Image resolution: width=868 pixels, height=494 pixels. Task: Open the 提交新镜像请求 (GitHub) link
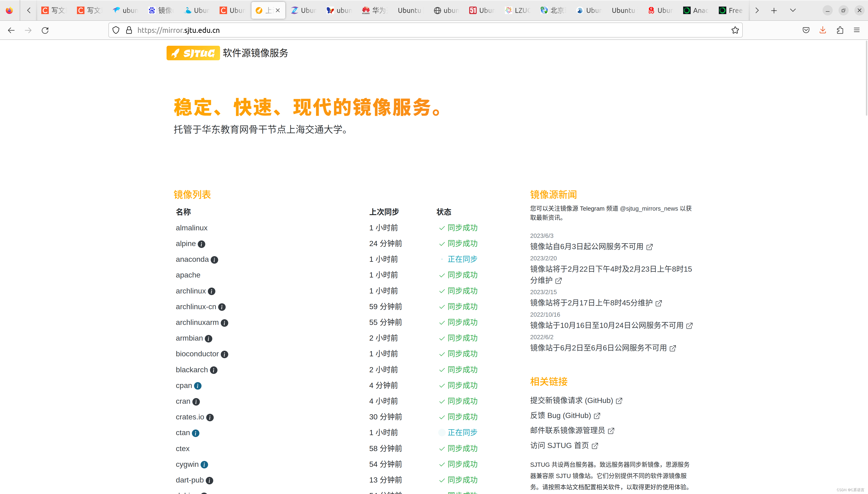pos(576,401)
